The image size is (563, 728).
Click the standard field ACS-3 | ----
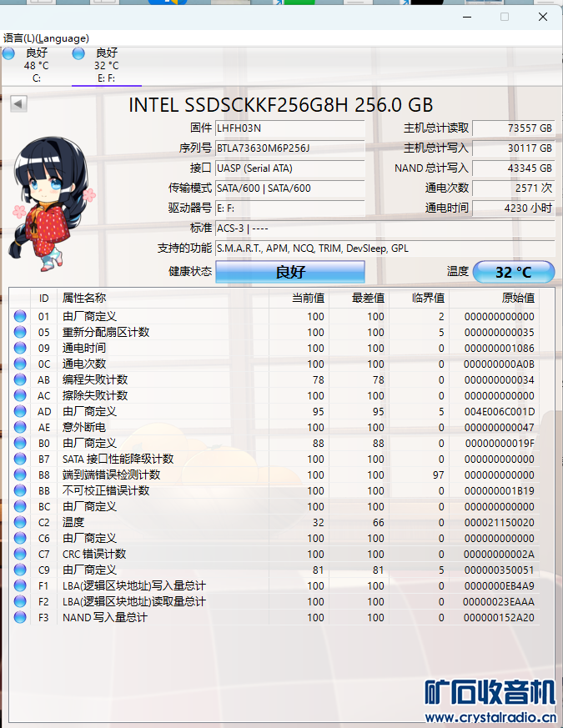tap(385, 228)
